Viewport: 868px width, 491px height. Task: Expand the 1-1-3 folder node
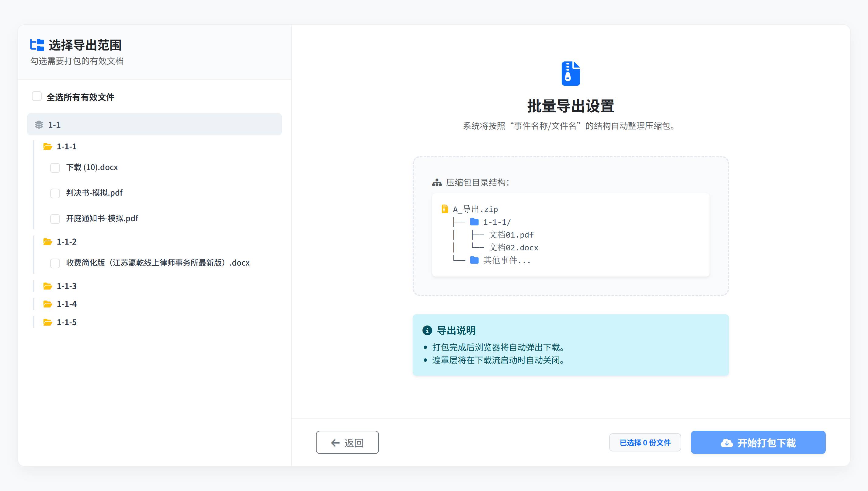pyautogui.click(x=66, y=286)
